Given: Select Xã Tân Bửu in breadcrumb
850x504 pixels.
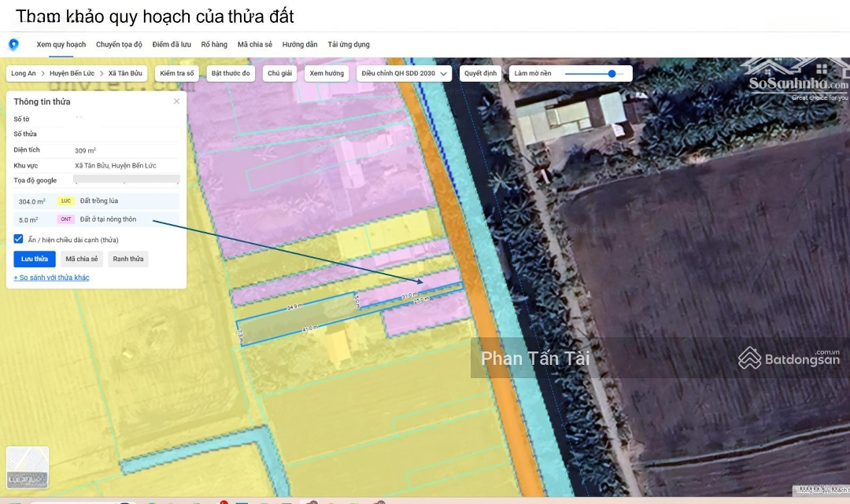Looking at the screenshot, I should pos(125,73).
